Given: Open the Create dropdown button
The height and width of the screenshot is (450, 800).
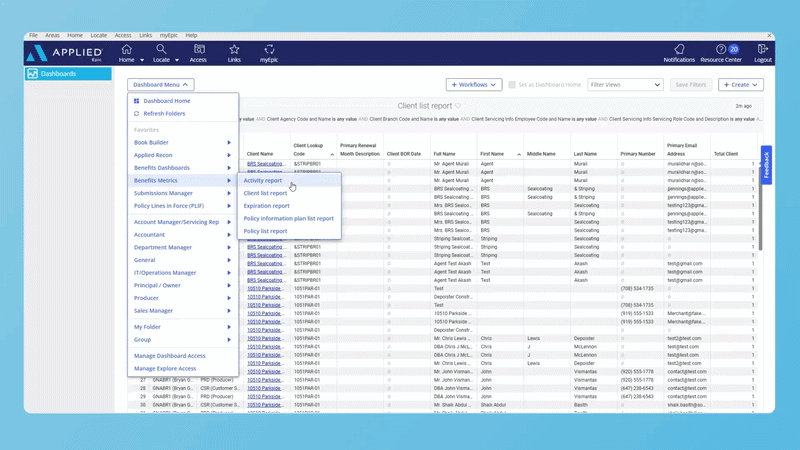Looking at the screenshot, I should pos(741,85).
